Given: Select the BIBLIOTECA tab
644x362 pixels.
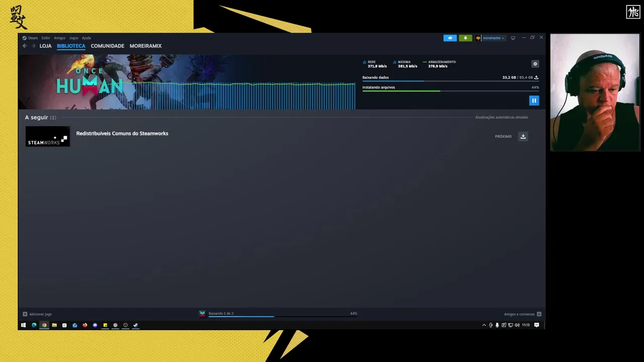Looking at the screenshot, I should coord(71,46).
